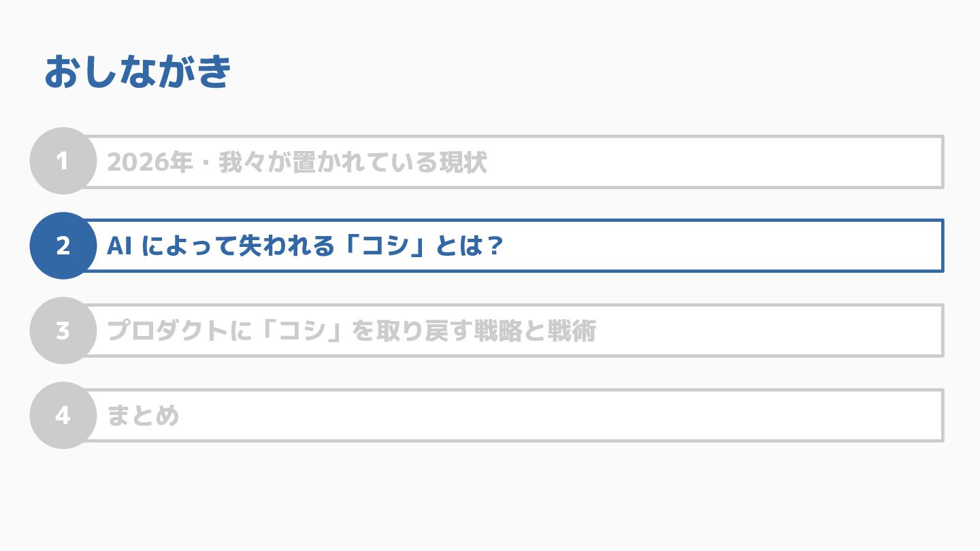
Task: Select the gray number 4 circle
Action: tap(63, 415)
